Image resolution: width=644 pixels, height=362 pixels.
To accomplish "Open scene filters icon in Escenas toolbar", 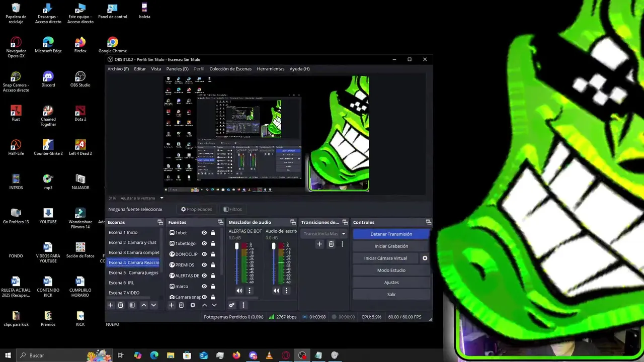I will point(132,305).
